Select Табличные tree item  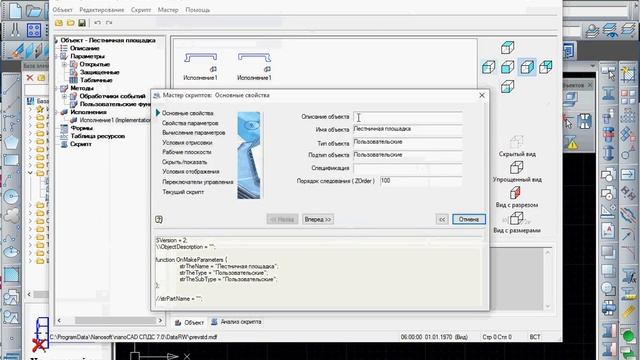point(96,80)
